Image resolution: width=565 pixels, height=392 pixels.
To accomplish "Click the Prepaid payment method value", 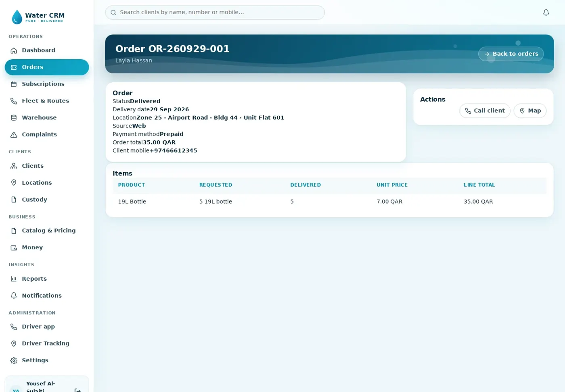I will tap(172, 134).
